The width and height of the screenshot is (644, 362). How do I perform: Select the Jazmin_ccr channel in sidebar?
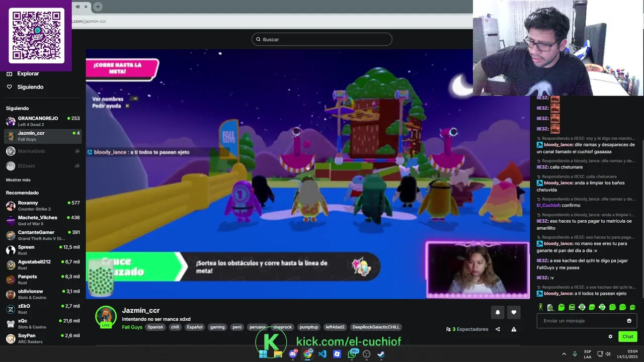tap(43, 136)
